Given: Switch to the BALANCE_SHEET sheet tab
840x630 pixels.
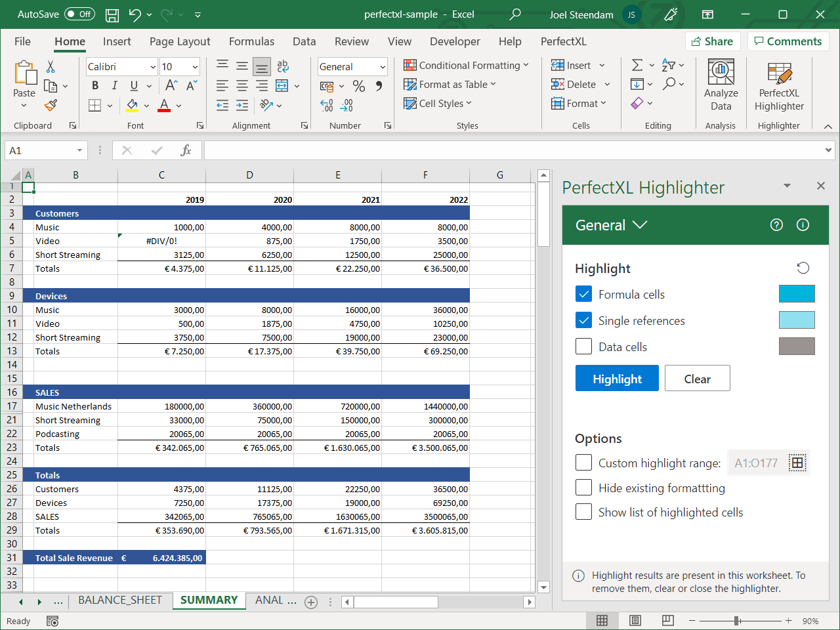Looking at the screenshot, I should [119, 600].
